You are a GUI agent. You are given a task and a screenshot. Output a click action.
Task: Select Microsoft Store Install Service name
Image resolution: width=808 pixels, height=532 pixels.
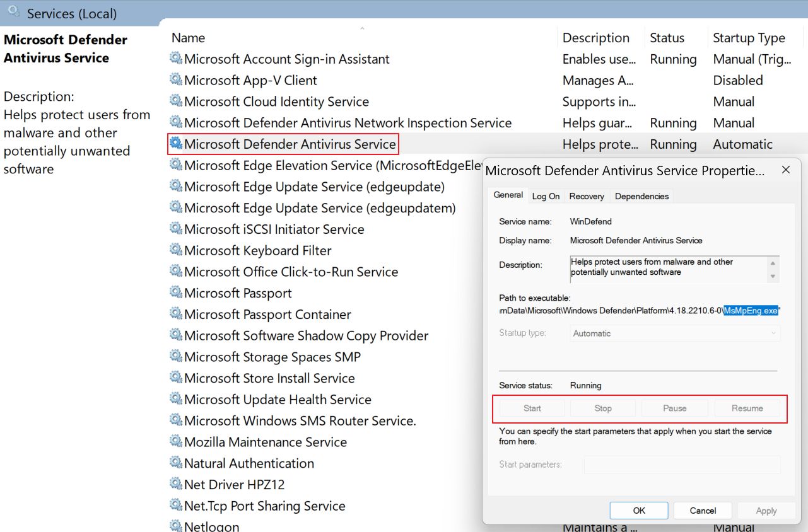point(269,378)
